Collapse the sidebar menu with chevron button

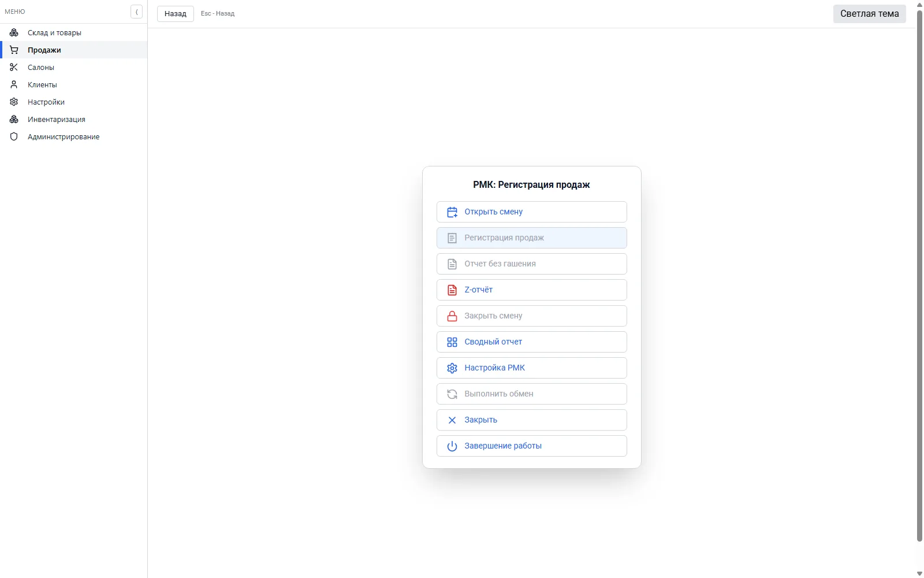[136, 12]
